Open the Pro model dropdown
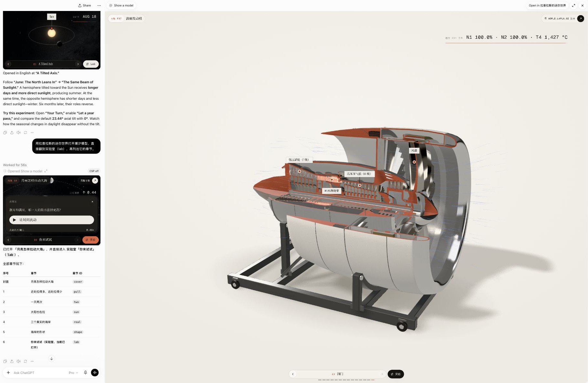Viewport: 588px width, 383px height. [73, 373]
